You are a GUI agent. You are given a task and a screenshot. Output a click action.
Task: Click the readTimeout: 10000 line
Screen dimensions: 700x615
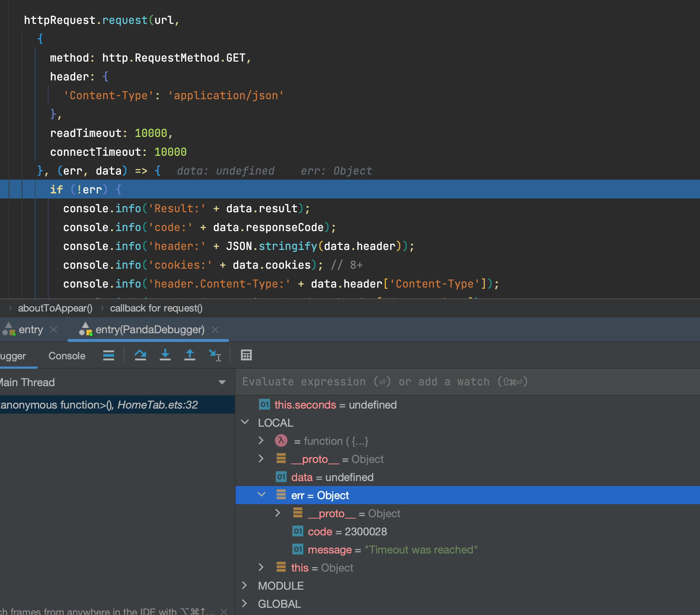click(112, 133)
